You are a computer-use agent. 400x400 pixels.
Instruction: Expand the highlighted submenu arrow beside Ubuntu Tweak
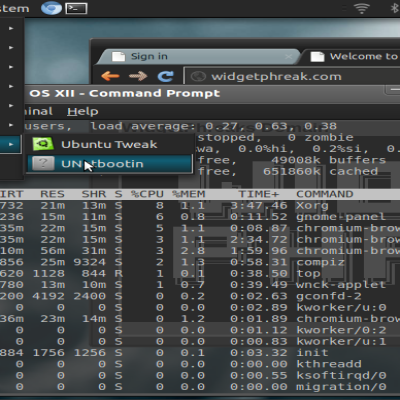point(11,144)
